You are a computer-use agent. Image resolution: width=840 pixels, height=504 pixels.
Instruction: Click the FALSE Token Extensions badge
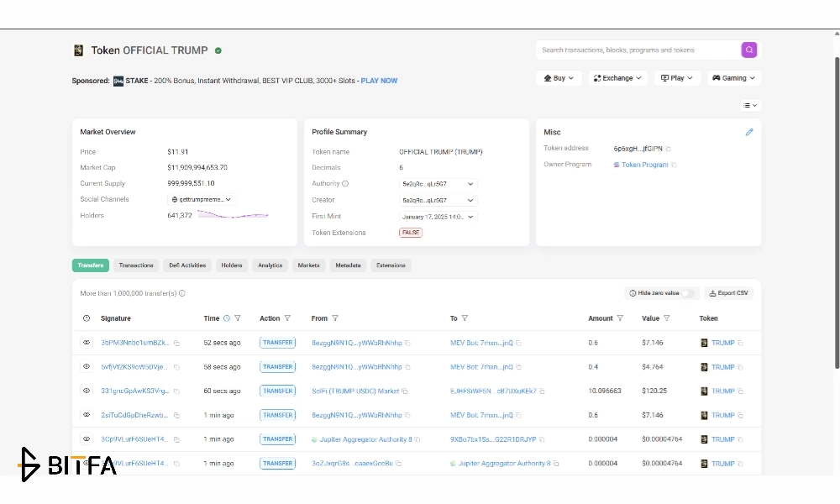pyautogui.click(x=411, y=233)
